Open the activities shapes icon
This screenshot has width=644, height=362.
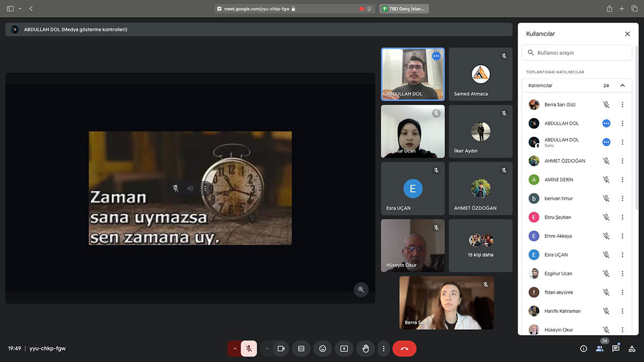(x=632, y=349)
